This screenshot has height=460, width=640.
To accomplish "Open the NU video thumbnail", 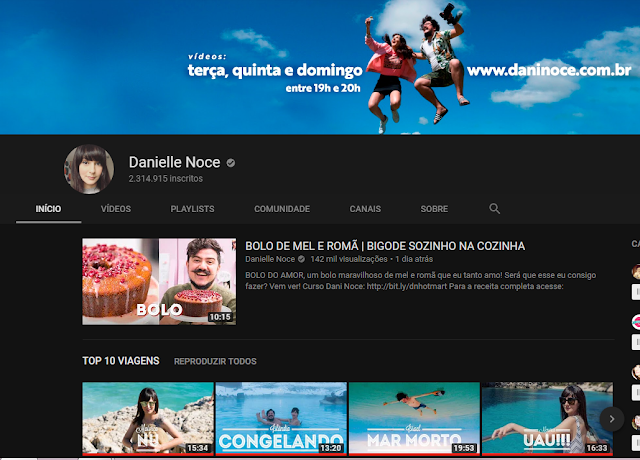I will point(148,418).
